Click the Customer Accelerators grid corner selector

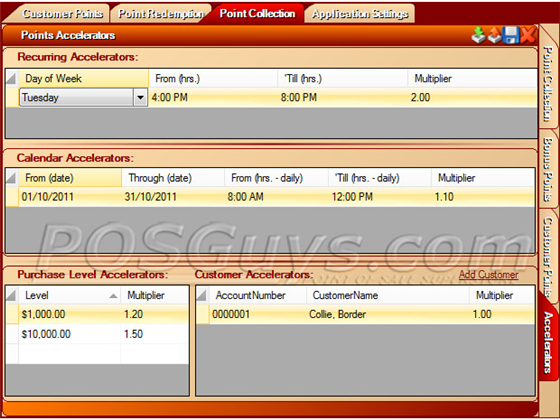click(x=202, y=295)
